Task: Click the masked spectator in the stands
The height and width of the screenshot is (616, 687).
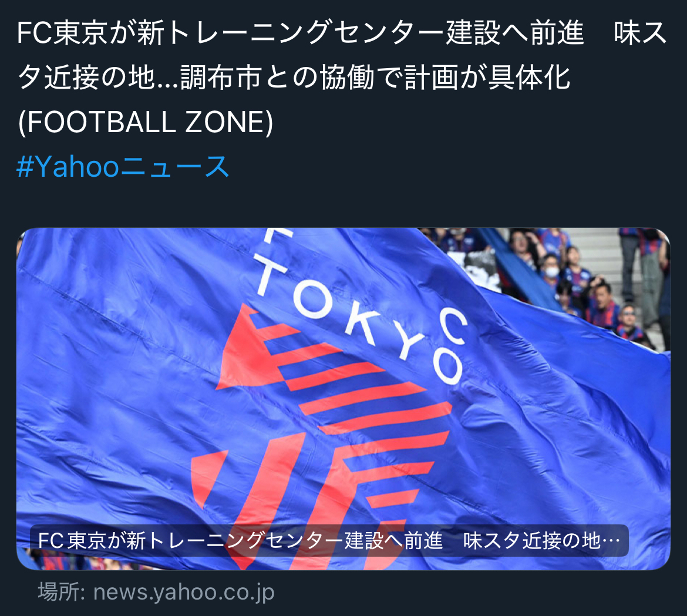Action: pos(551,268)
